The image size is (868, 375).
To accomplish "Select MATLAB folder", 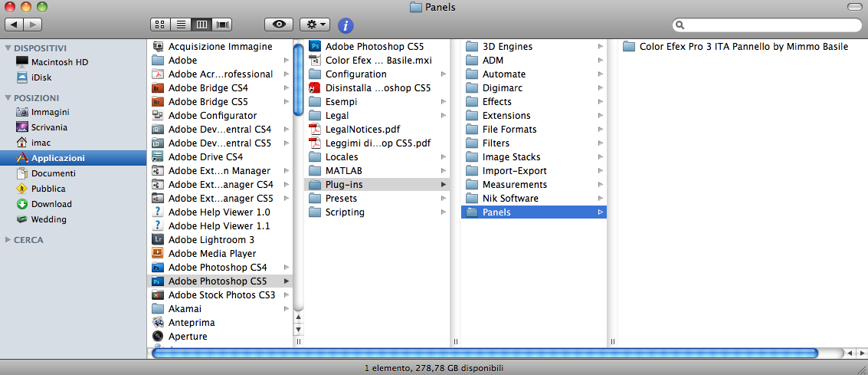I will pos(377,170).
